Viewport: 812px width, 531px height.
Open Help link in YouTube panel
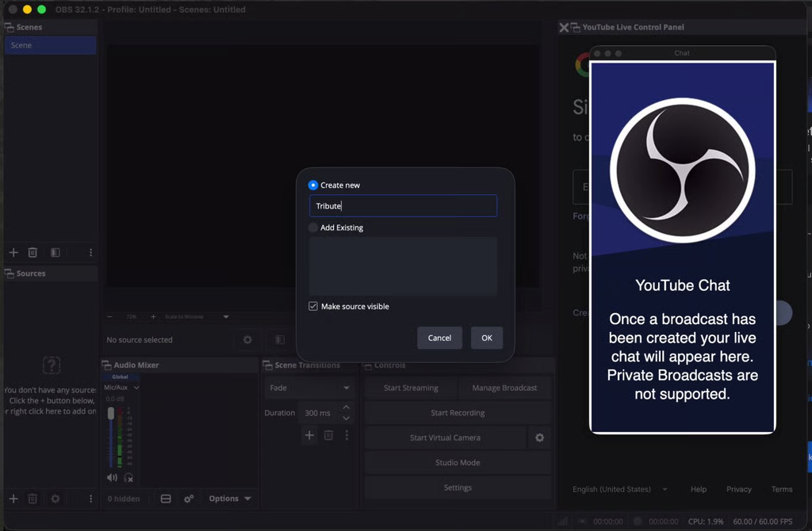coord(699,489)
